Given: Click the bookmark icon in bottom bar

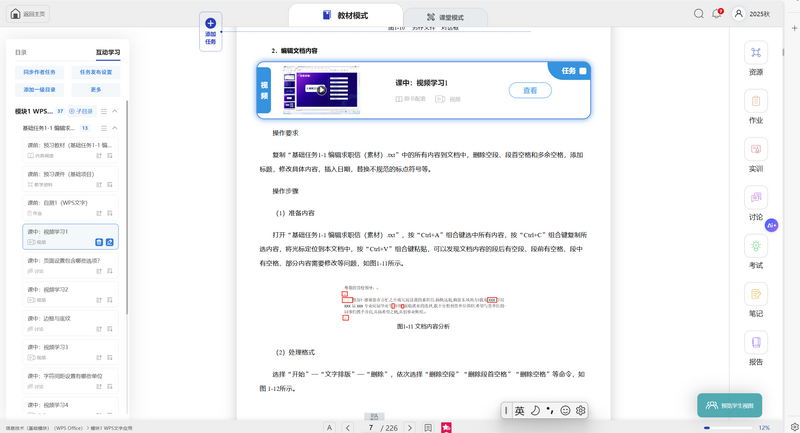Looking at the screenshot, I should coord(428,428).
